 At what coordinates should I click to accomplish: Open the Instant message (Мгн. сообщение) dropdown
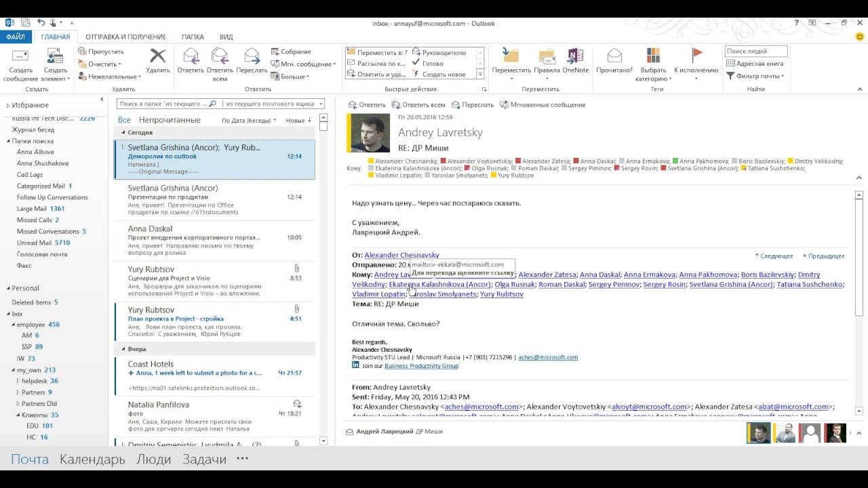point(303,64)
